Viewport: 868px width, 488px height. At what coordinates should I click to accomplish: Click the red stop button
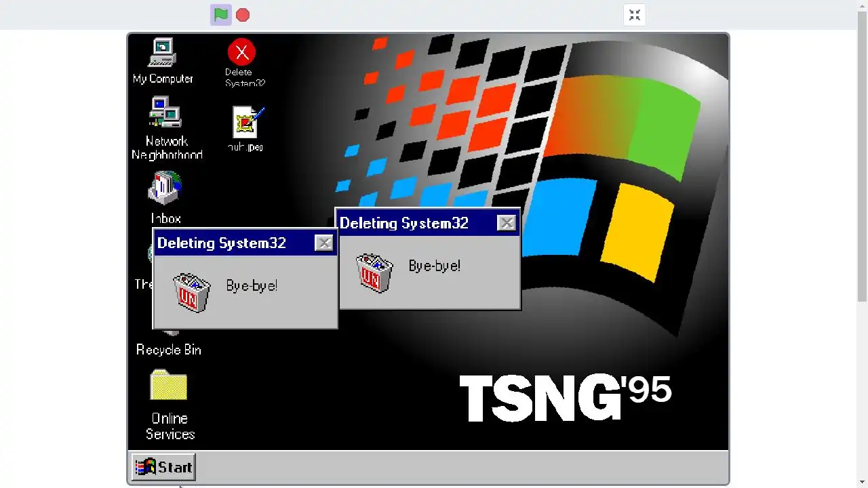pyautogui.click(x=243, y=15)
